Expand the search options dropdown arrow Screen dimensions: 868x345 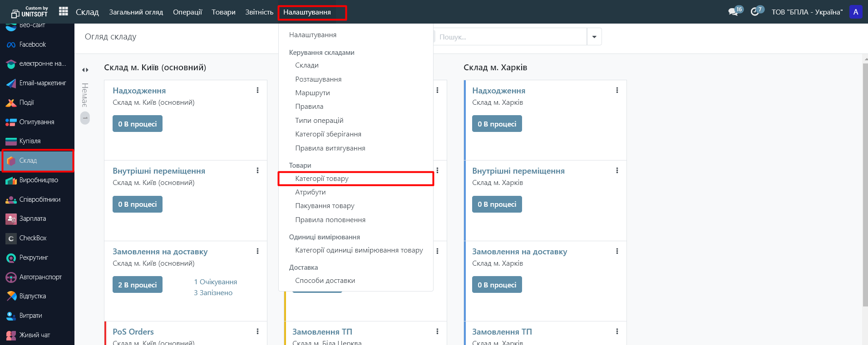pos(594,37)
